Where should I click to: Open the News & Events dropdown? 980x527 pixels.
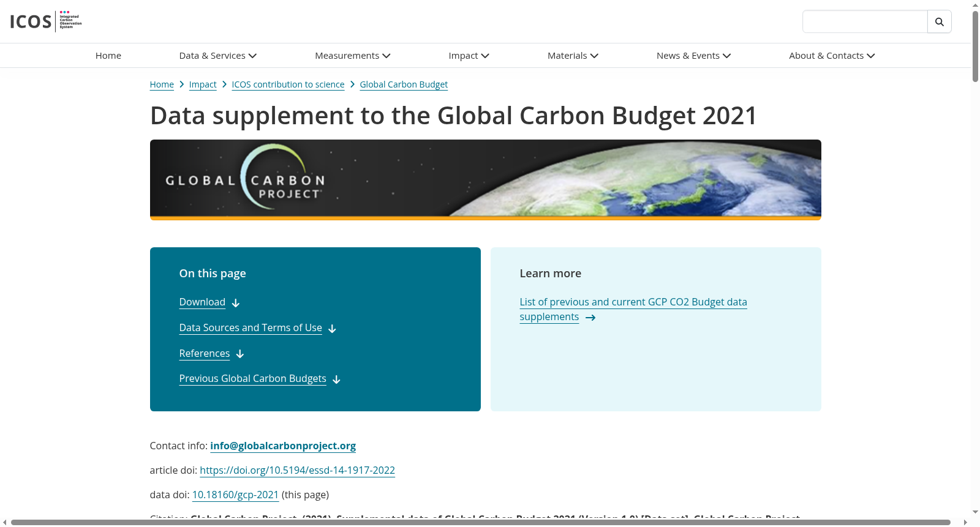pos(694,56)
